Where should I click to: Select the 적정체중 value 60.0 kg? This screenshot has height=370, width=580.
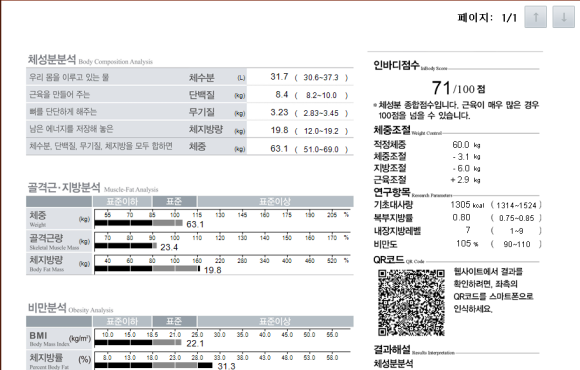coord(466,145)
